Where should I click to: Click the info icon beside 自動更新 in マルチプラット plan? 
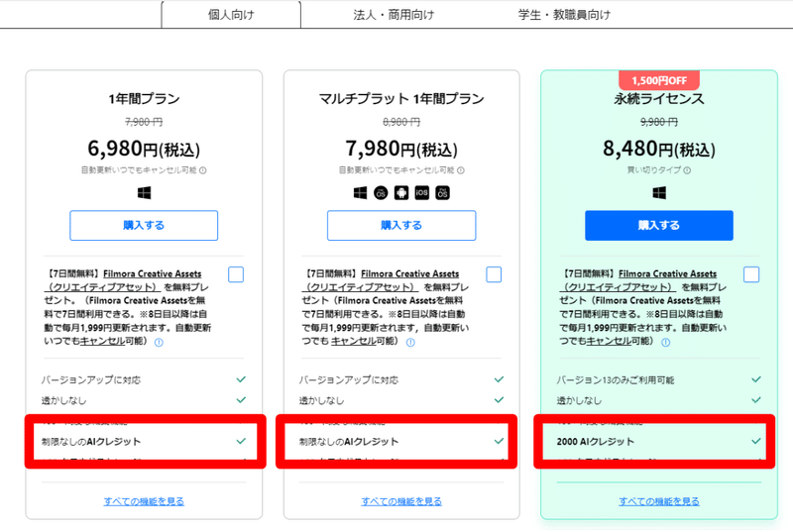[461, 170]
